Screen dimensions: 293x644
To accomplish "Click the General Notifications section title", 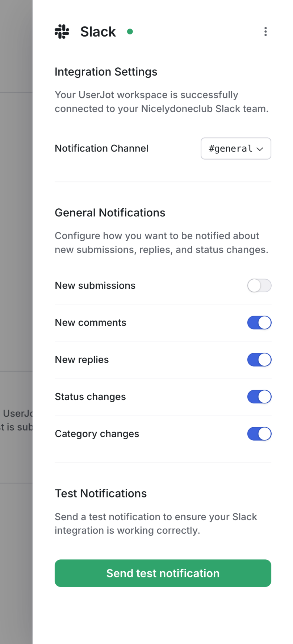I will pyautogui.click(x=110, y=213).
